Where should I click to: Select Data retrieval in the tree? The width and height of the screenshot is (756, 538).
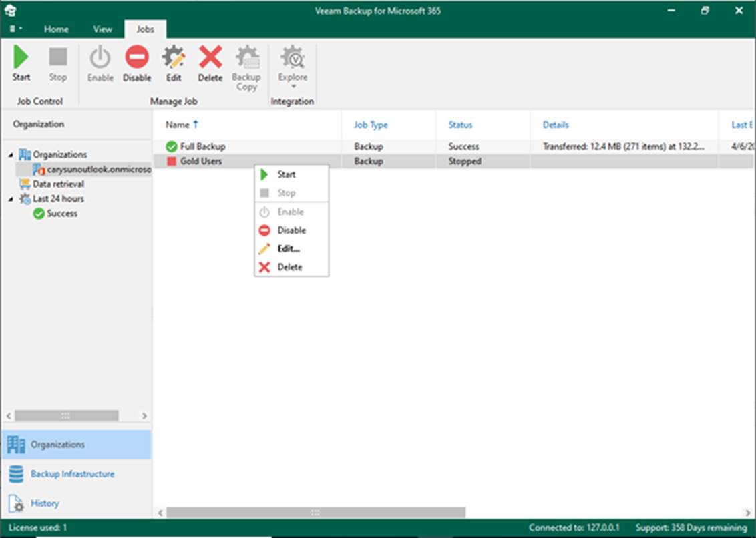pos(51,184)
